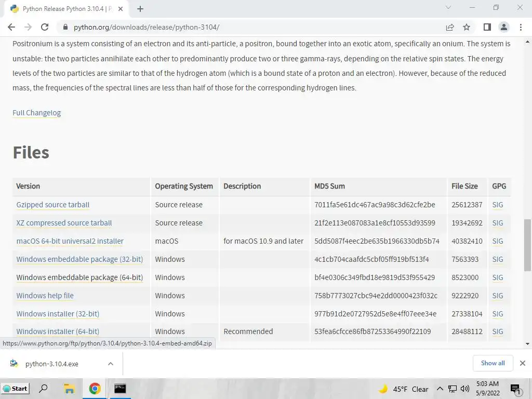Open Command Prompt taskbar icon
This screenshot has width=532, height=399.
click(x=120, y=389)
